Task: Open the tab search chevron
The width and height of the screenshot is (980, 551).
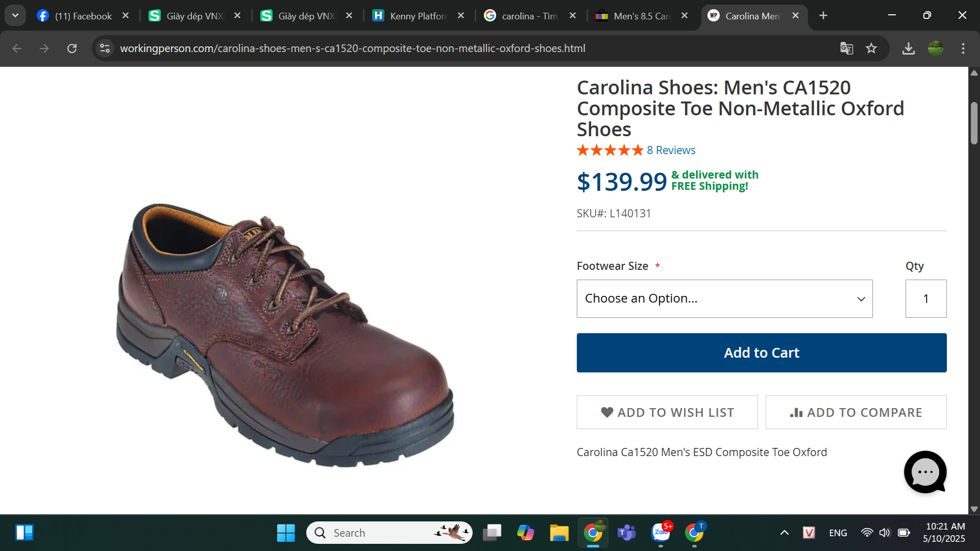Action: 15,15
